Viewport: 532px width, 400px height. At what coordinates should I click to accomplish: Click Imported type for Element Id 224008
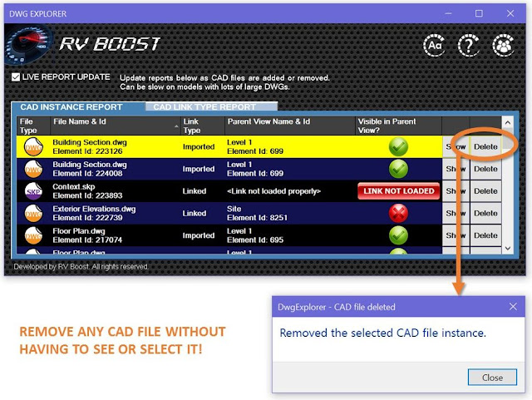(x=199, y=169)
